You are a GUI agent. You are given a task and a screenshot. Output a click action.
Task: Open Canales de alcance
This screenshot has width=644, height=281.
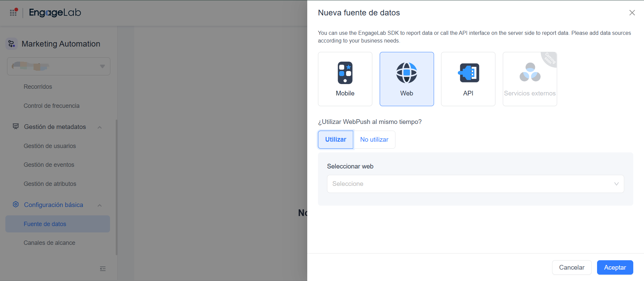[49, 243]
